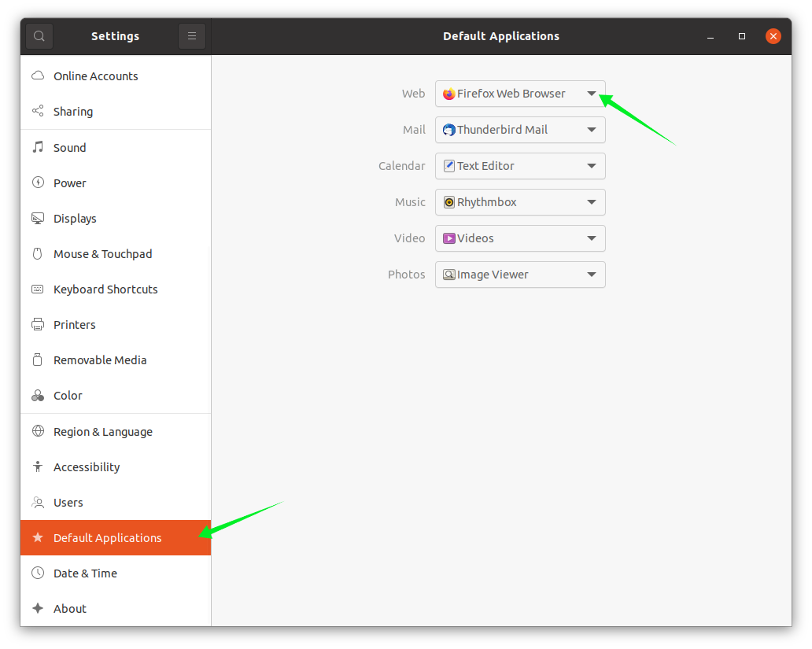Expand the Mail dropdown arrow
Viewport: 812px width, 649px height.
pyautogui.click(x=592, y=130)
